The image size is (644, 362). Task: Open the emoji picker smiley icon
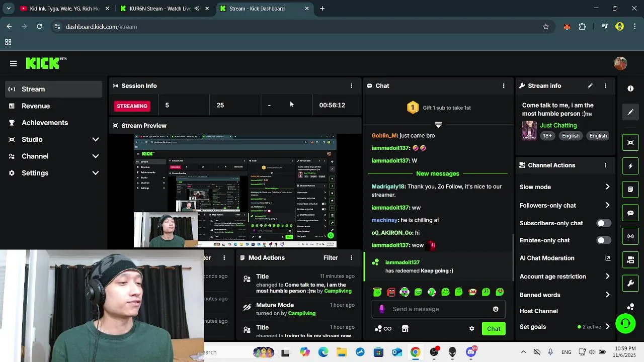tap(496, 309)
